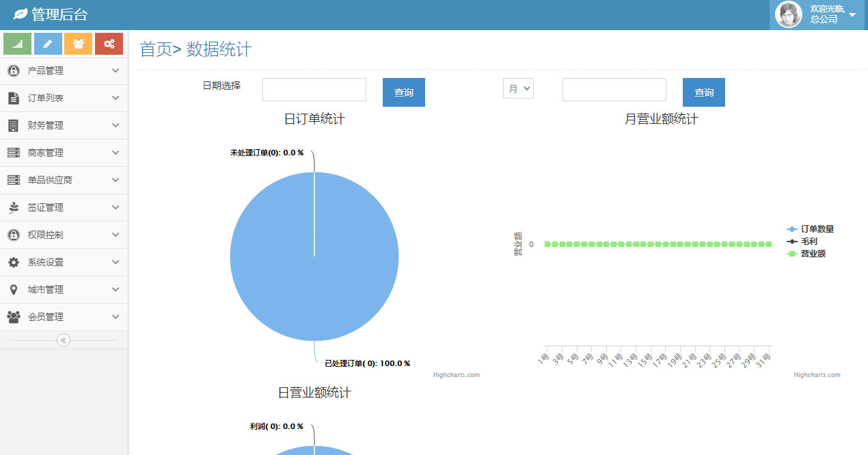Click the lock icon next to 权限控制
Screen dimensions: 868x455
coord(13,235)
